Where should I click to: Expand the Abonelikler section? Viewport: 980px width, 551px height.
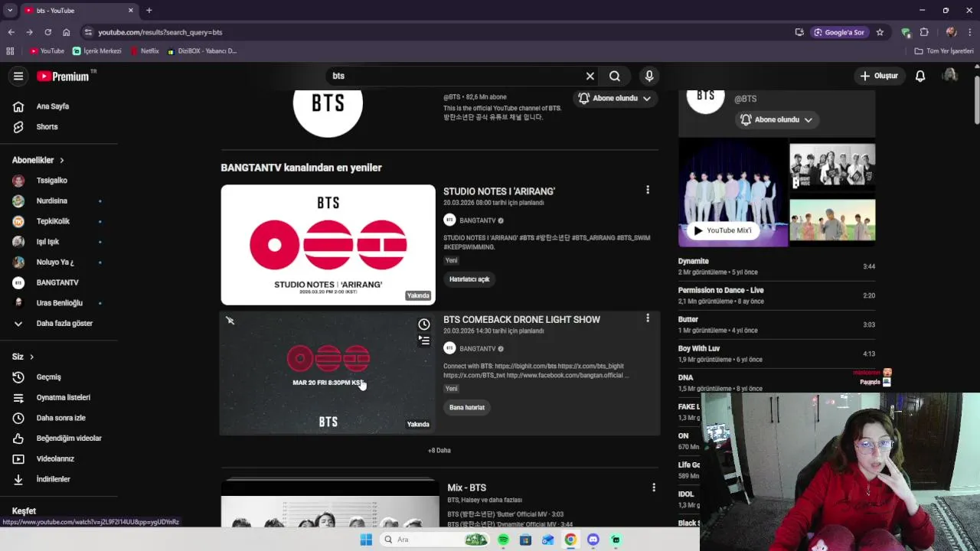[38, 160]
